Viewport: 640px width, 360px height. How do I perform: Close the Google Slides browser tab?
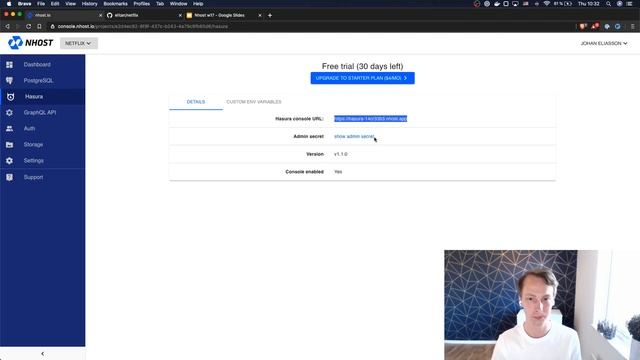(x=260, y=15)
